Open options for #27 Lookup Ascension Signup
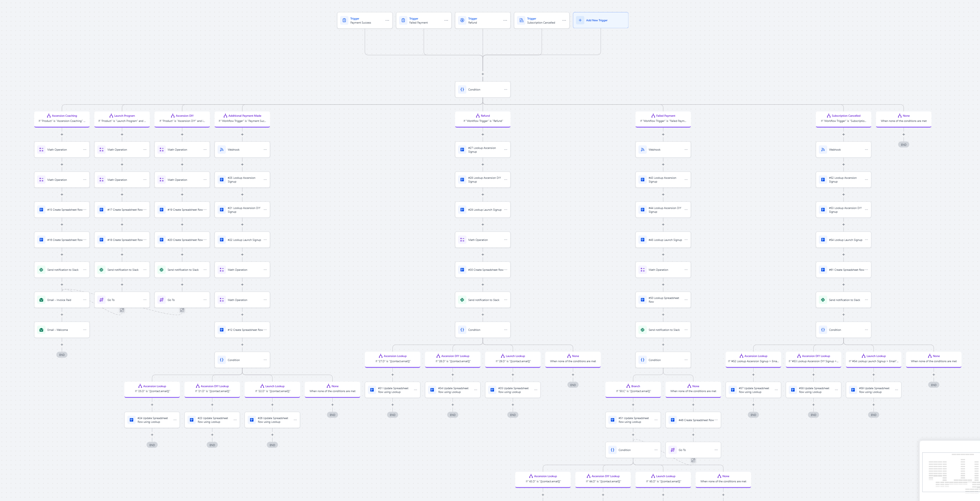The width and height of the screenshot is (980, 501). coord(506,150)
